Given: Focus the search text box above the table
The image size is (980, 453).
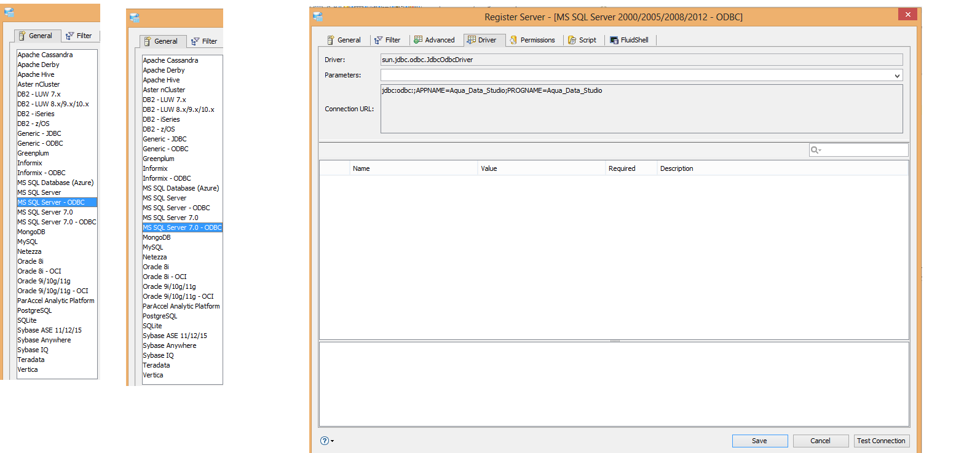Looking at the screenshot, I should 858,150.
